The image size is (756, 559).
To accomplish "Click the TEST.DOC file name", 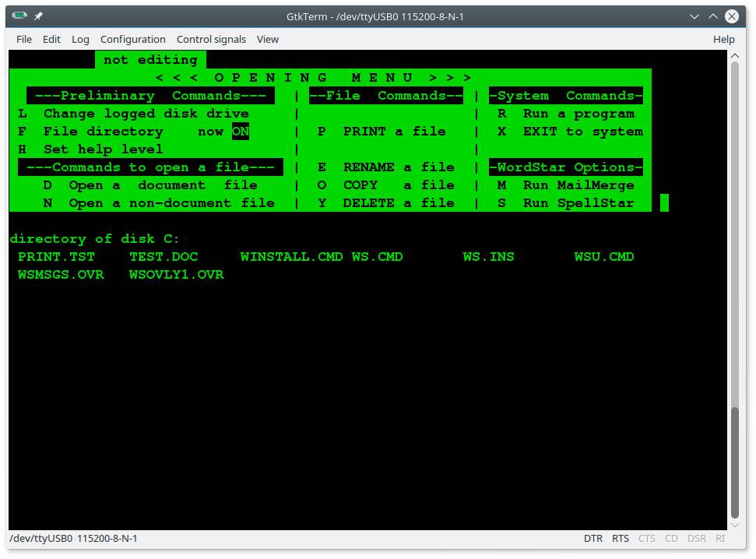I will tap(164, 257).
